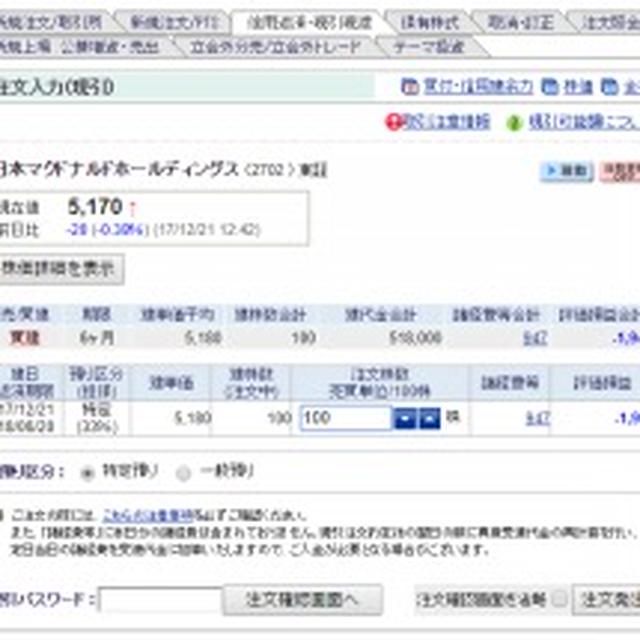Click the 注文確認画面へ button
The image size is (640, 640).
[x=302, y=600]
